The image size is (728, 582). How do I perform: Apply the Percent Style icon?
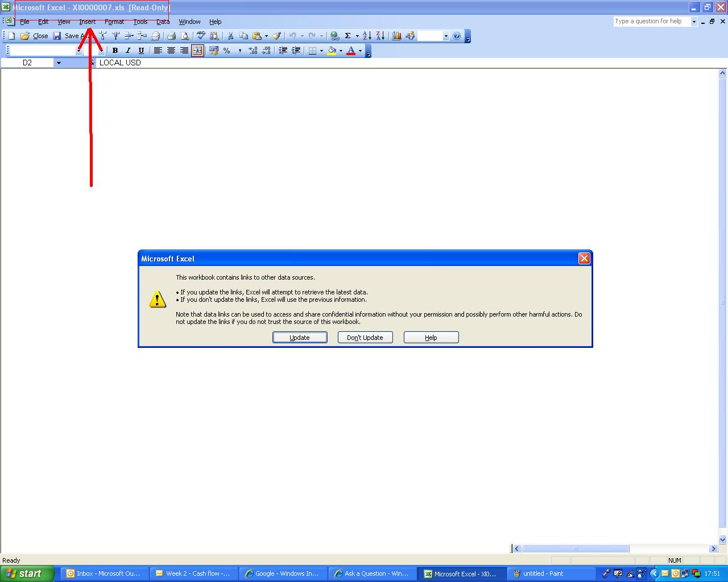pyautogui.click(x=226, y=51)
